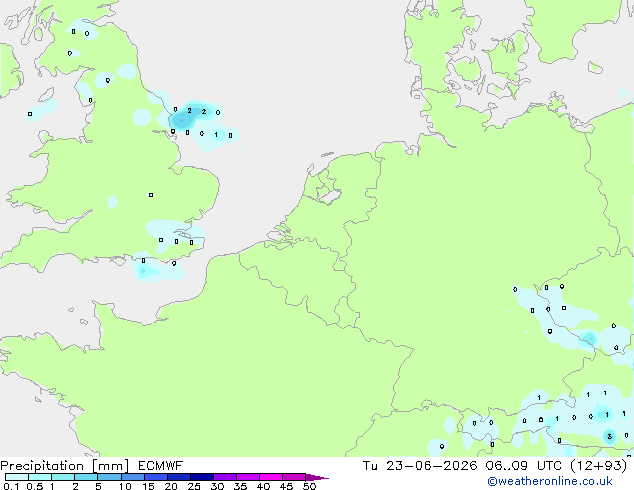Click the purple arrow tip above 50

[317, 477]
